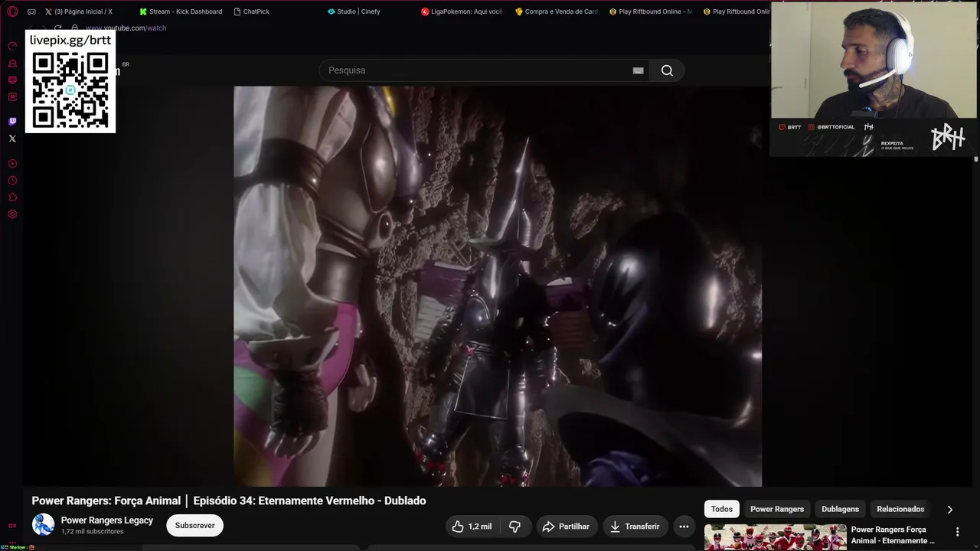Reload the page with refresh icon
The height and width of the screenshot is (551, 980).
[57, 28]
